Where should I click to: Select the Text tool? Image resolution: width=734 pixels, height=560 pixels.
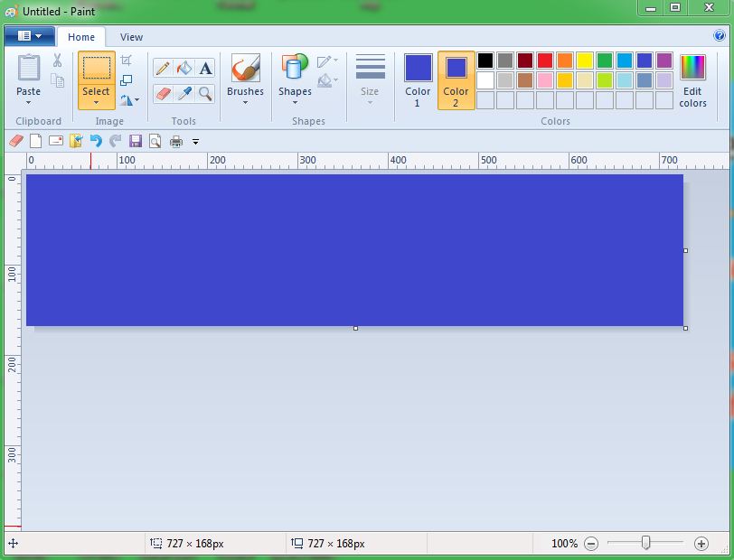pos(205,69)
